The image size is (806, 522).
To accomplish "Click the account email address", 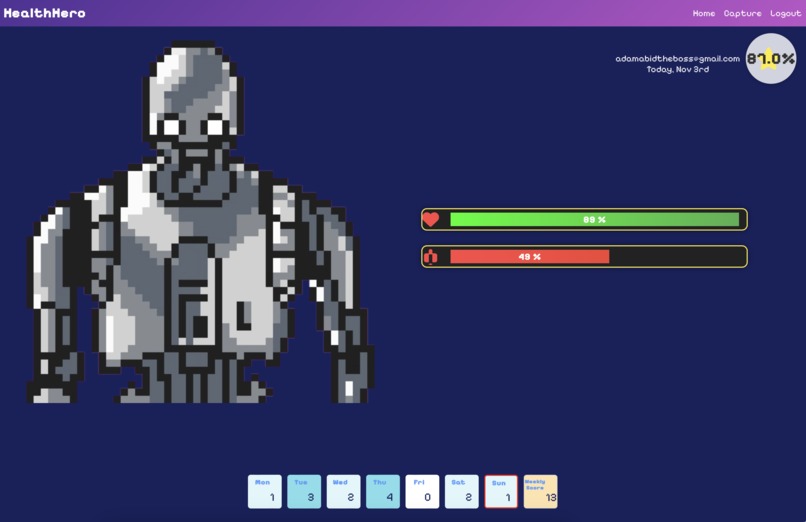I will point(677,59).
